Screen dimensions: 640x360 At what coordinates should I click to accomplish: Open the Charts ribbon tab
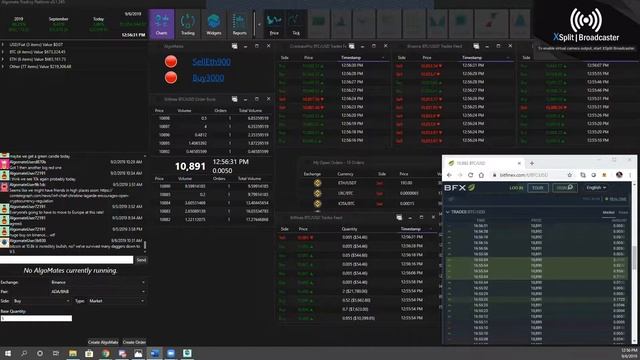[x=161, y=24]
